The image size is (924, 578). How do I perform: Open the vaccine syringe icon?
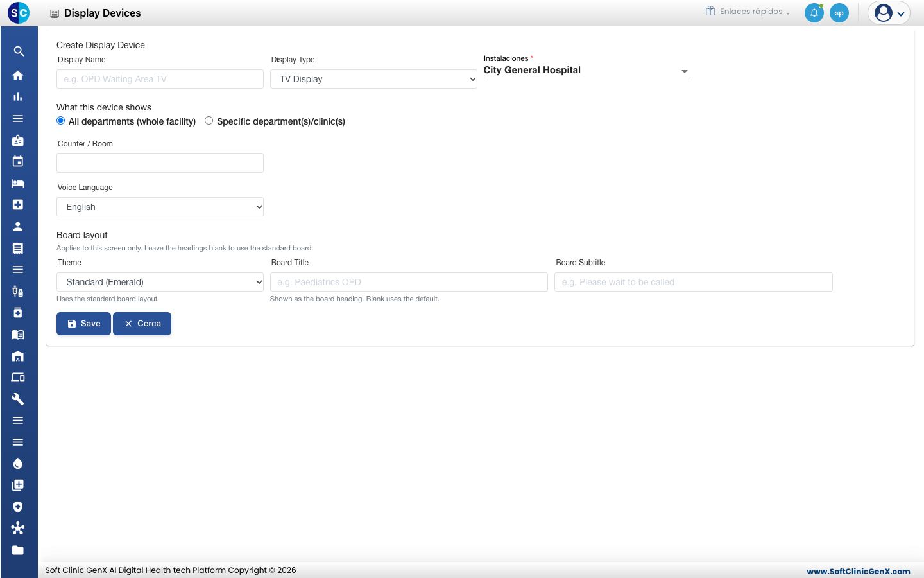18,291
